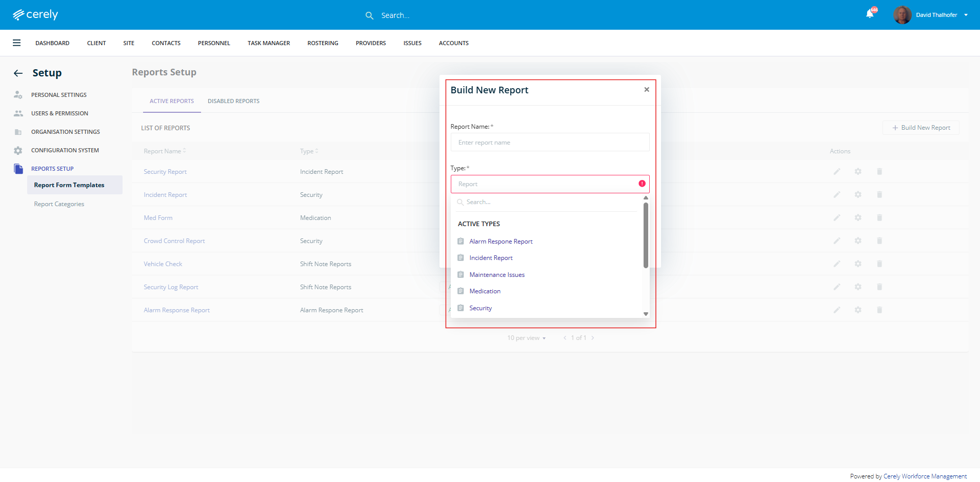
Task: Click the Configuration System gear icon
Action: 18,150
